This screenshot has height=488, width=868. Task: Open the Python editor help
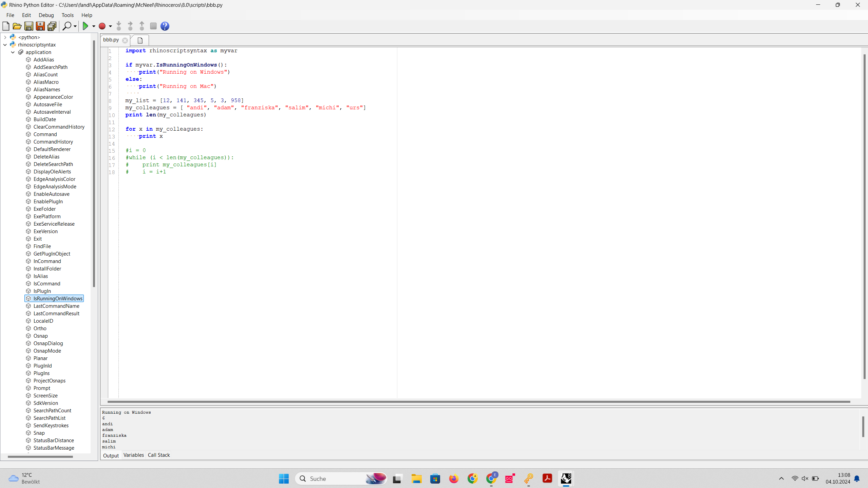[165, 26]
